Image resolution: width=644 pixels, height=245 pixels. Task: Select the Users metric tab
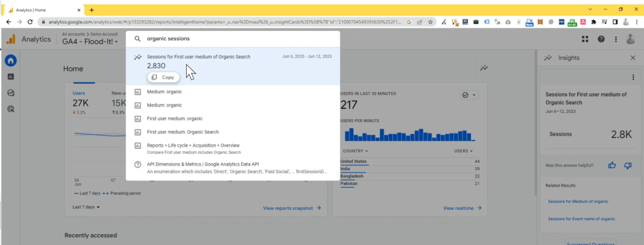click(79, 93)
